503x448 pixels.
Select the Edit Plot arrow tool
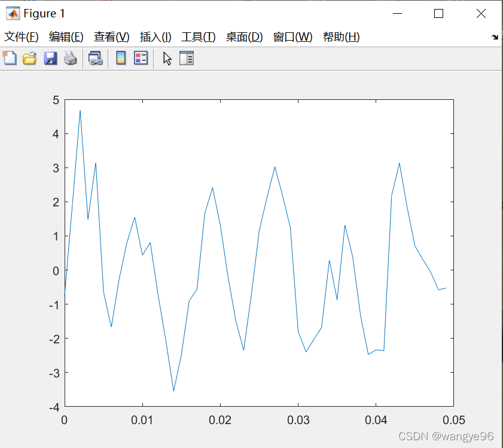(167, 59)
